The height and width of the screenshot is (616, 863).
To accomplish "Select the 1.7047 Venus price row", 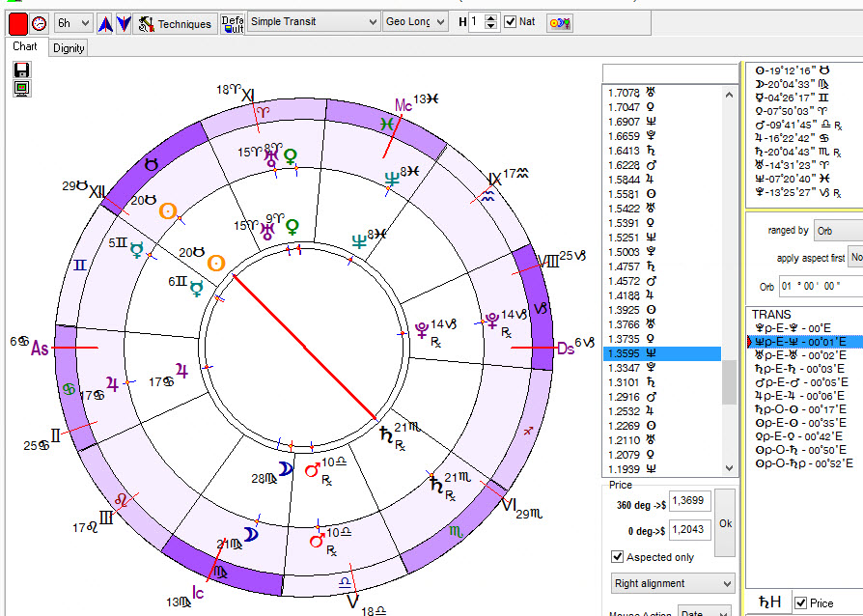I will 662,107.
